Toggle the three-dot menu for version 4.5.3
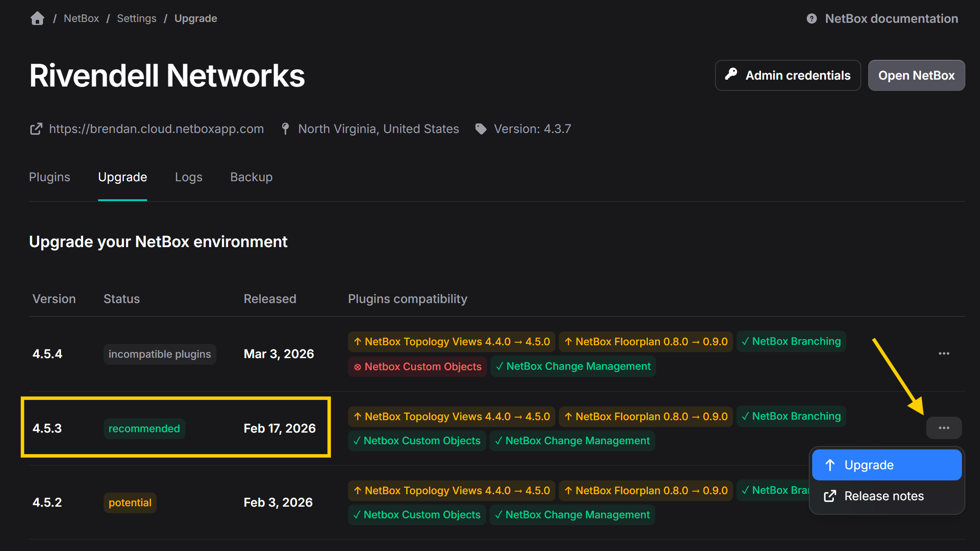The image size is (980, 551). click(x=943, y=428)
